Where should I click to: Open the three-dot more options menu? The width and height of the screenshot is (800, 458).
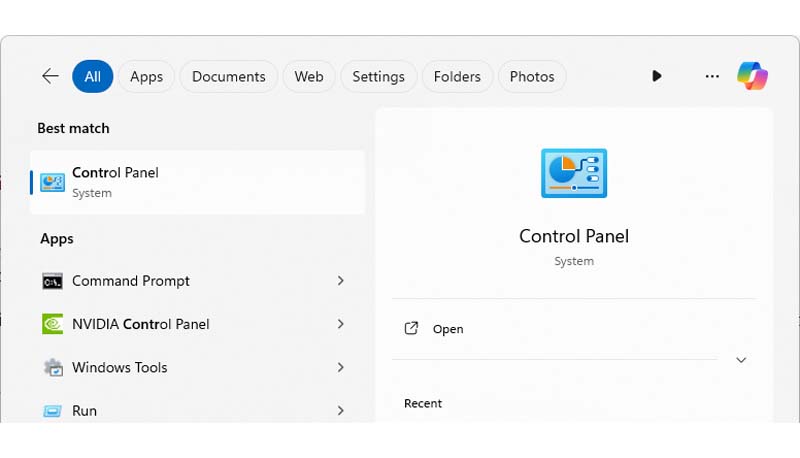coord(712,76)
